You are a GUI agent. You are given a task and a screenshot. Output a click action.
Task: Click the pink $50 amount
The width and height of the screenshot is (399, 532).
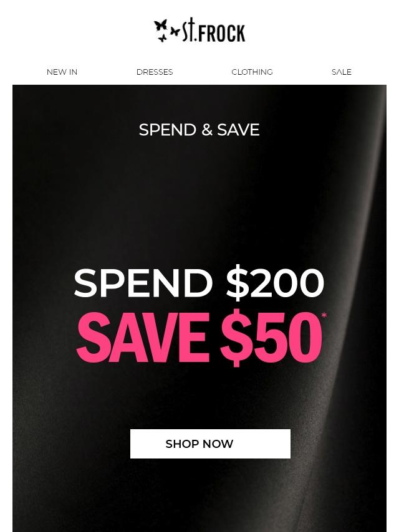pyautogui.click(x=271, y=338)
